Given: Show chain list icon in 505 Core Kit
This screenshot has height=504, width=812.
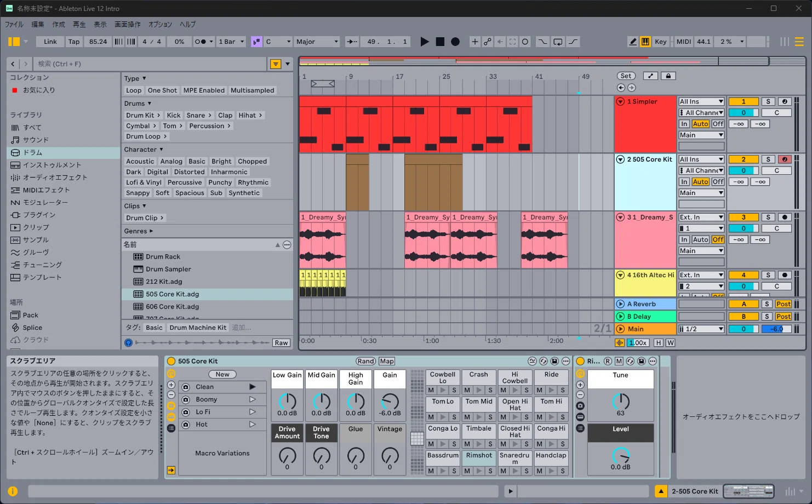Looking at the screenshot, I should click(x=171, y=428).
